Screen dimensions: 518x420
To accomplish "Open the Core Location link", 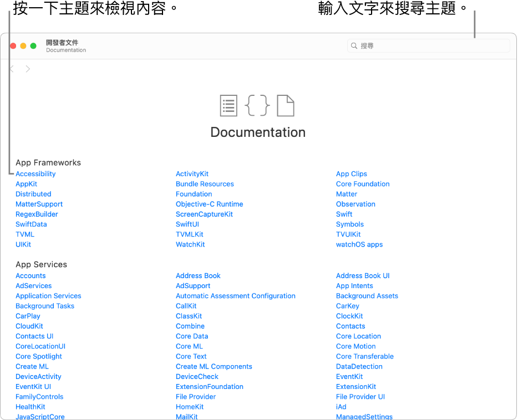I will pos(358,336).
